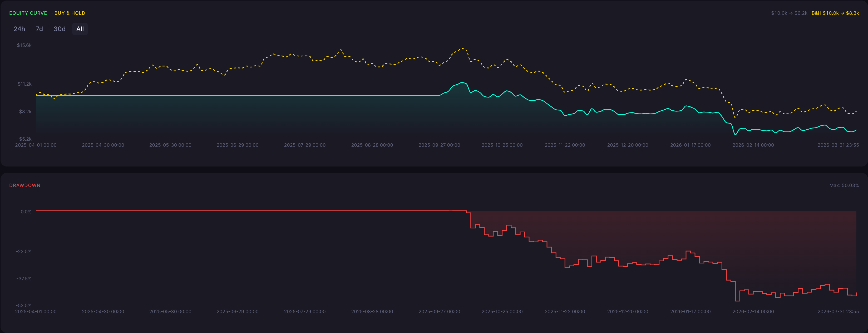Click the Max: 50.03% drawdown value
The height and width of the screenshot is (333, 868).
pyautogui.click(x=844, y=185)
